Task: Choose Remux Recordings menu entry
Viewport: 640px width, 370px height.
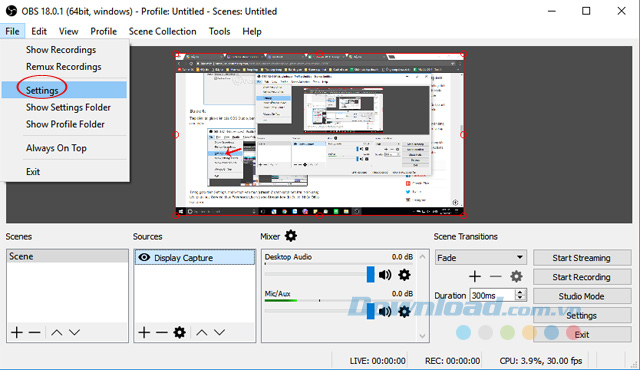Action: [x=64, y=66]
